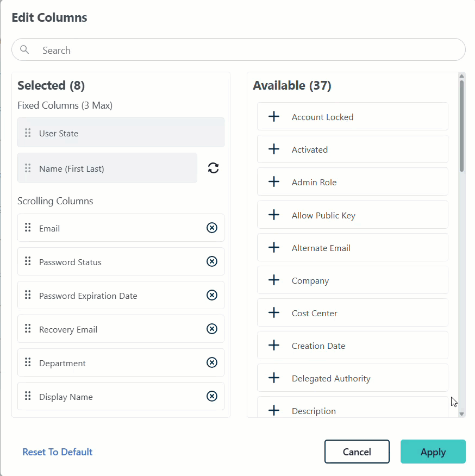Apply the column changes

click(433, 452)
